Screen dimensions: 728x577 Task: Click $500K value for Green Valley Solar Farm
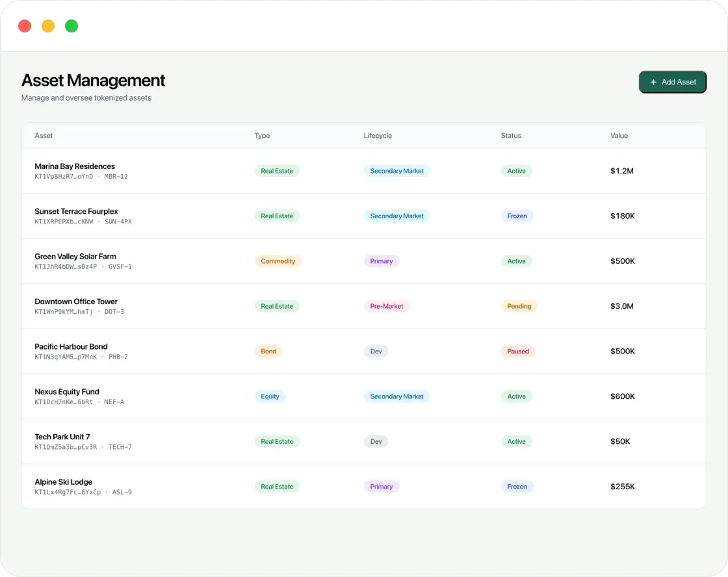tap(622, 261)
